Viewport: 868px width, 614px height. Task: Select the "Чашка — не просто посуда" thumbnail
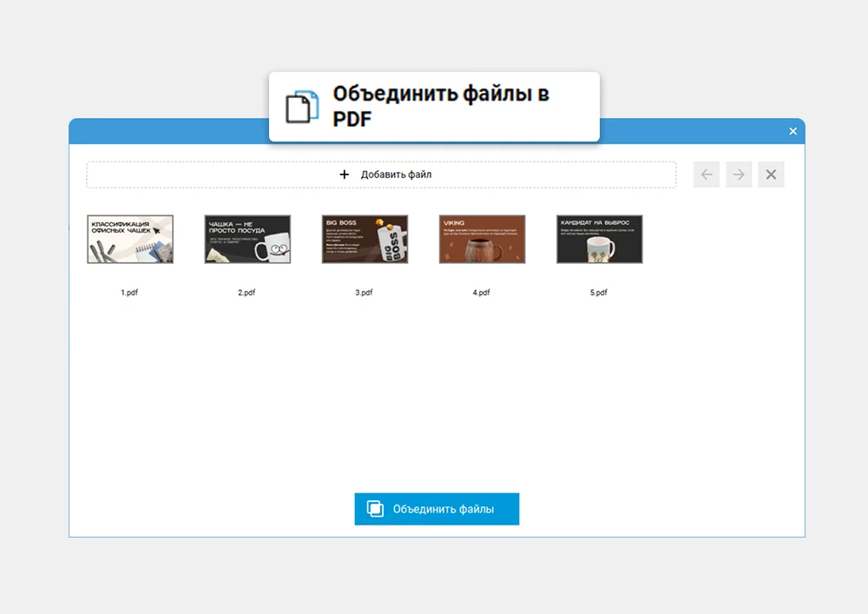click(x=247, y=239)
